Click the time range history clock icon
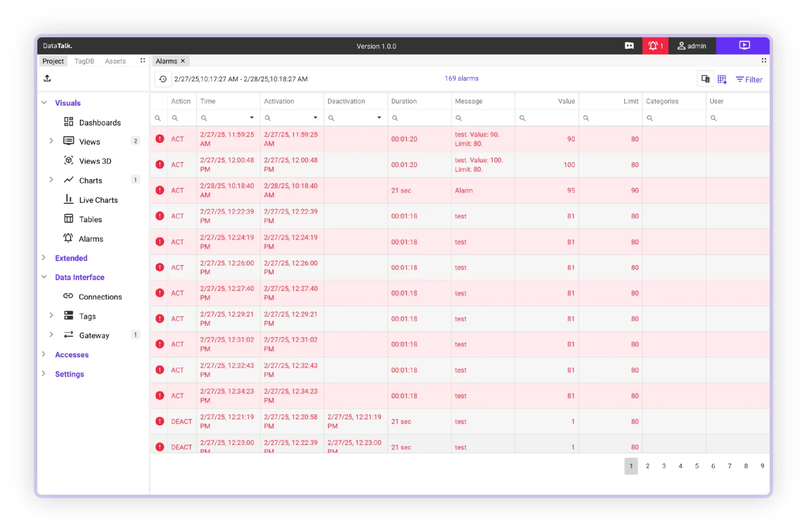807x532 pixels. click(163, 79)
